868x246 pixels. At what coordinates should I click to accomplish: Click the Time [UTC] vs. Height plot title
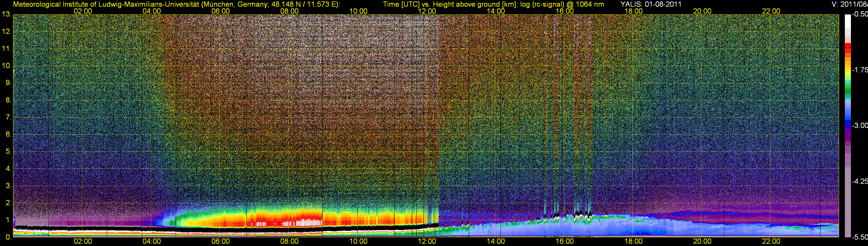click(493, 4)
